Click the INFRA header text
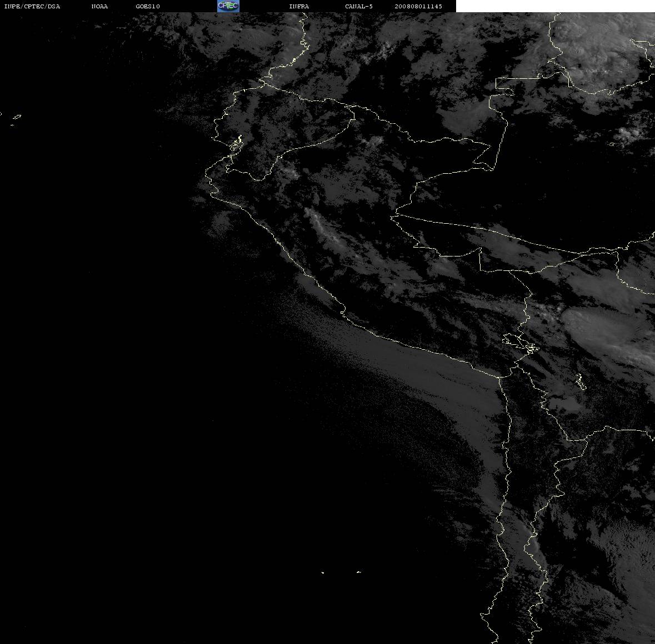Viewport: 655px width, 644px height. (x=299, y=6)
